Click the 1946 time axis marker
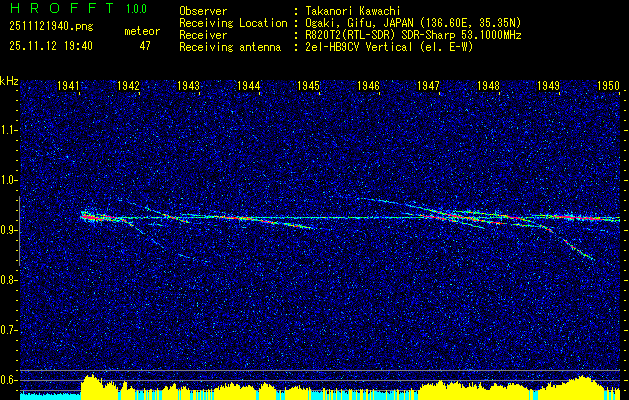 coord(369,85)
